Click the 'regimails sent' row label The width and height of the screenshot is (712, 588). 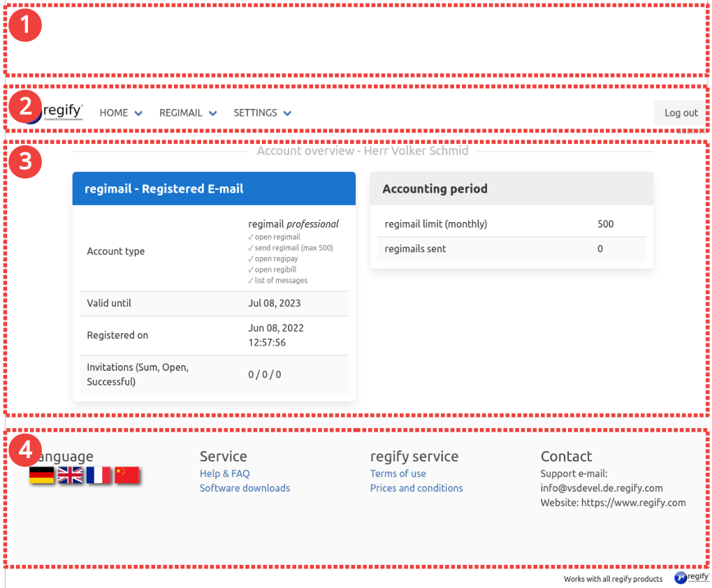click(x=415, y=249)
